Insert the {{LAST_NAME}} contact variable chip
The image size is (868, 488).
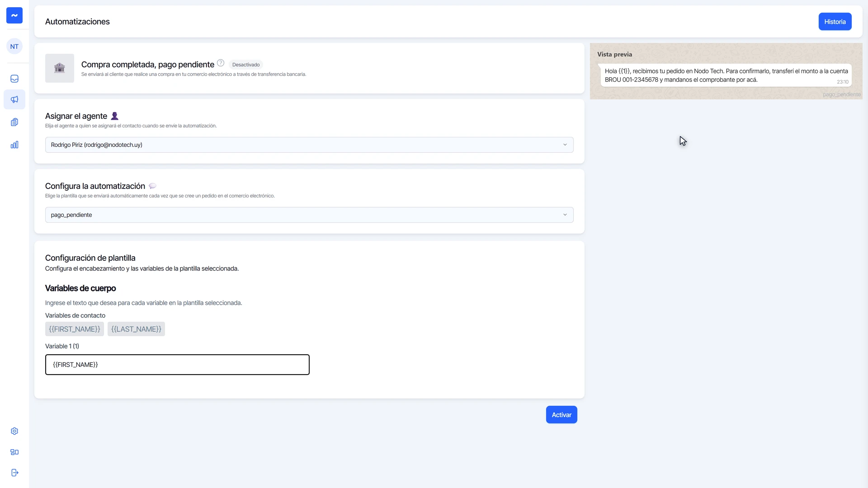(136, 329)
